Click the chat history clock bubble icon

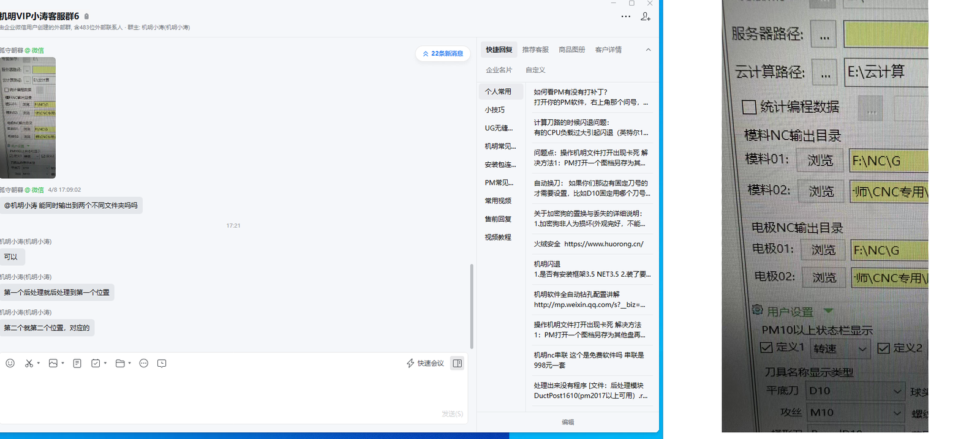(x=162, y=363)
